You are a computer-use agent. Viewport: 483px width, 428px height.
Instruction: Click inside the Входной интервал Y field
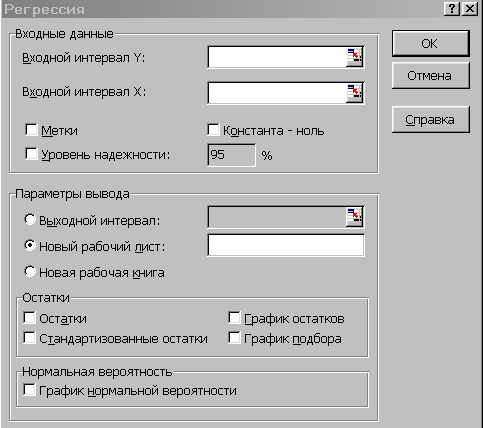[277, 57]
